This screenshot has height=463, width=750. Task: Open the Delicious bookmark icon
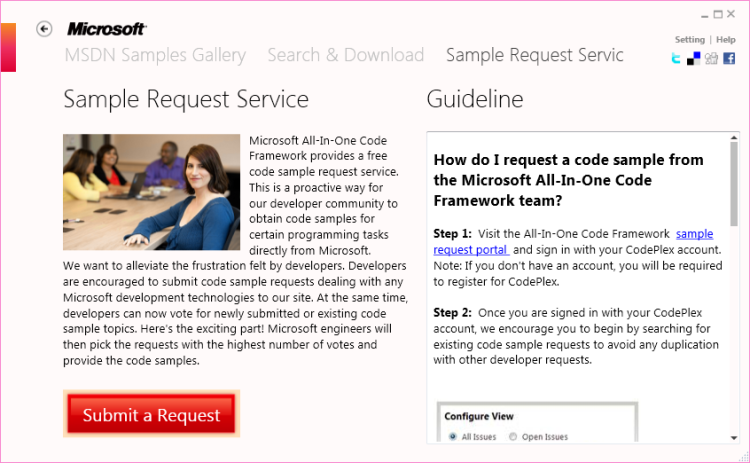click(694, 58)
